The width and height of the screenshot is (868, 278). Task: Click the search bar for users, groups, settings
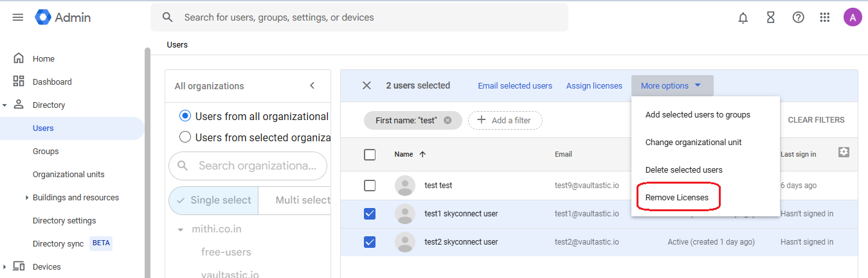click(x=359, y=17)
